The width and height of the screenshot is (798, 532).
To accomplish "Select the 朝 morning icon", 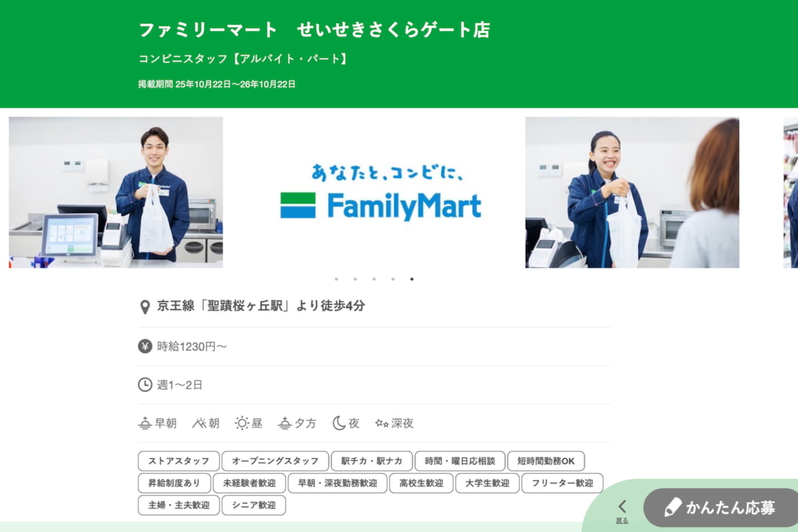I will pyautogui.click(x=199, y=423).
